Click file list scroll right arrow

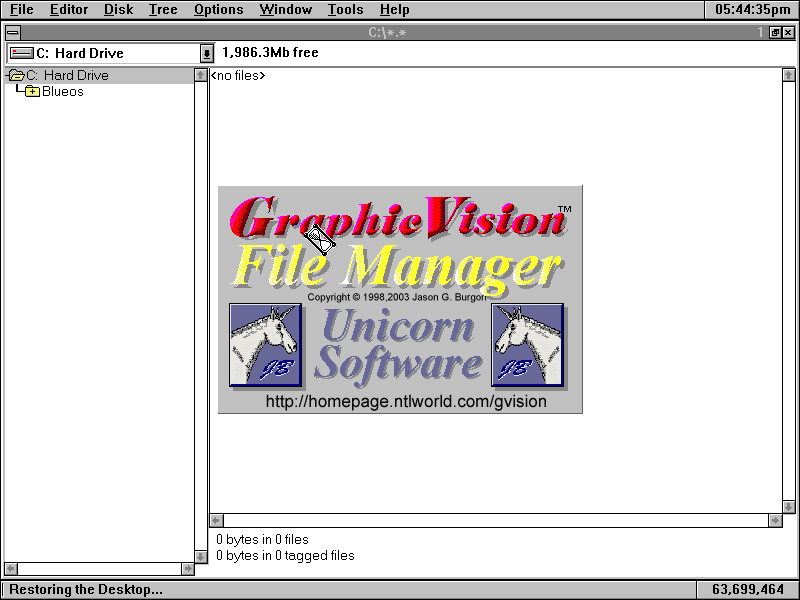point(776,520)
